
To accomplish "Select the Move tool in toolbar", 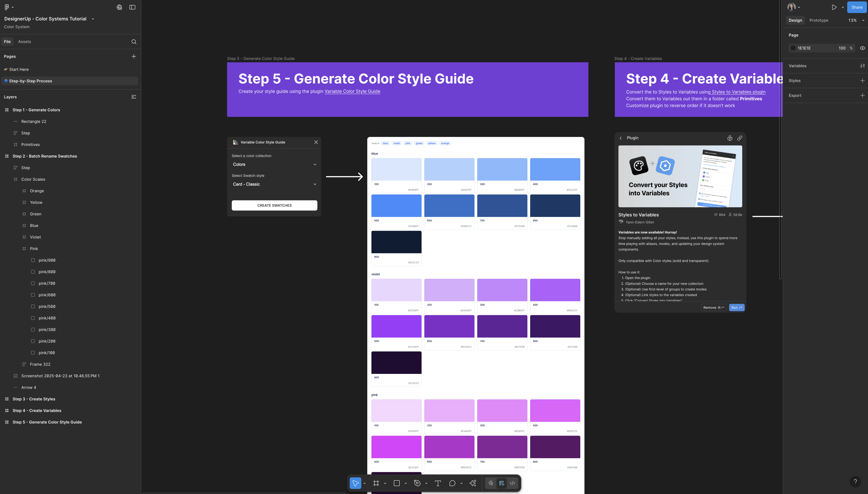I will click(355, 483).
